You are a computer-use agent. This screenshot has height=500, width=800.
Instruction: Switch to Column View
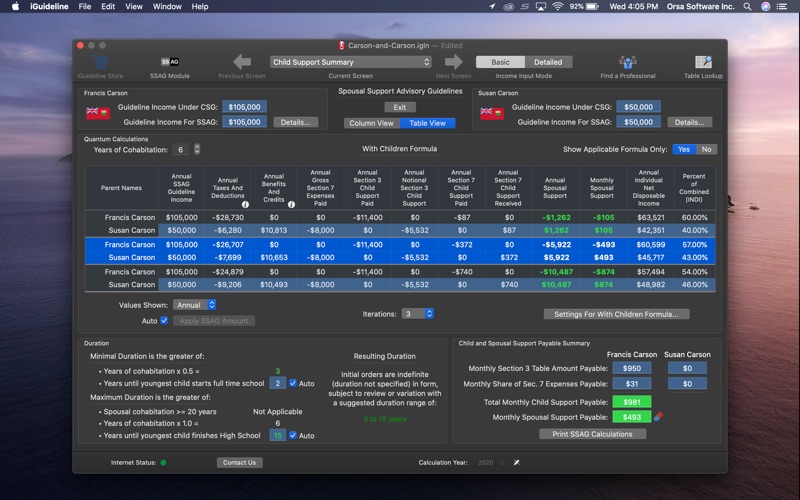click(371, 123)
